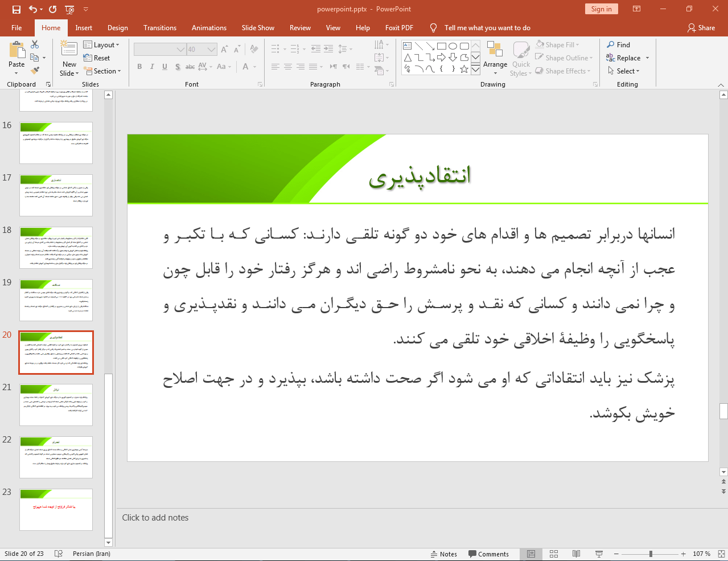Open Shape Fill dropdown
The image size is (728, 561).
click(557, 45)
